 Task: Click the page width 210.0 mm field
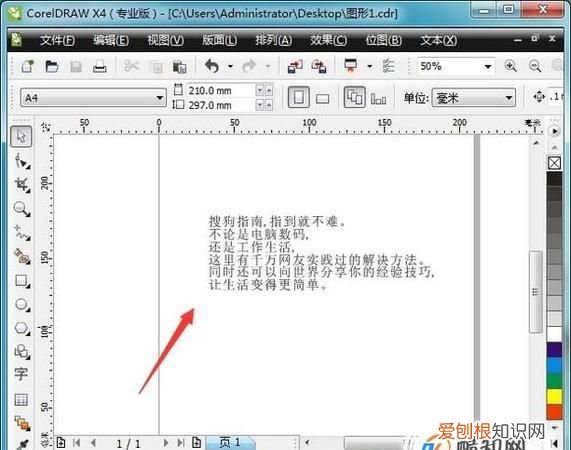(x=221, y=91)
